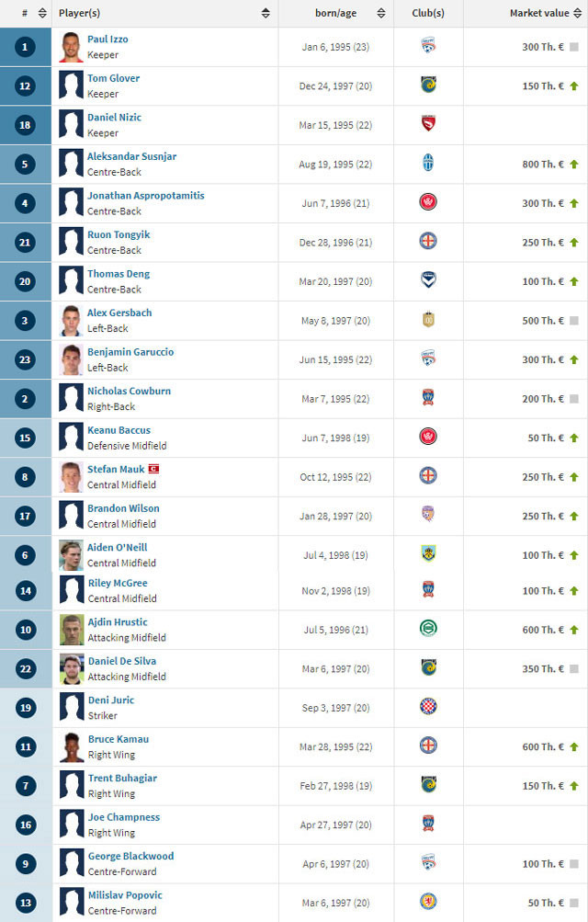Click Daniel De Silva's portrait thumbnail
Image resolution: width=588 pixels, height=922 pixels.
[x=72, y=669]
